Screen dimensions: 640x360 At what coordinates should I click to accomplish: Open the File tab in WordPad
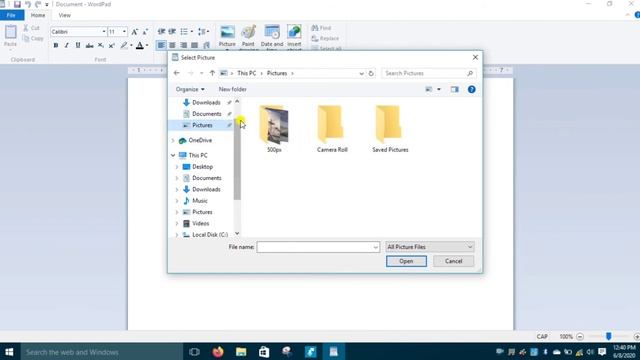pos(11,15)
